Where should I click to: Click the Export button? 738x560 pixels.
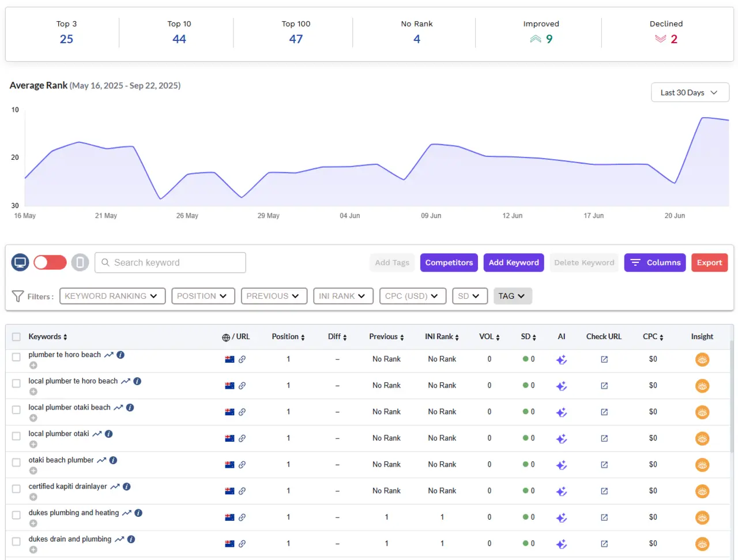click(x=709, y=262)
